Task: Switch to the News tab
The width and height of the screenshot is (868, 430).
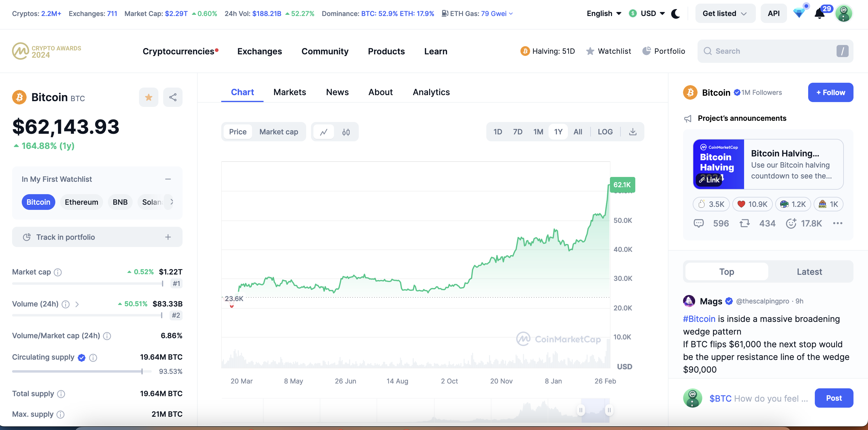Action: point(337,92)
